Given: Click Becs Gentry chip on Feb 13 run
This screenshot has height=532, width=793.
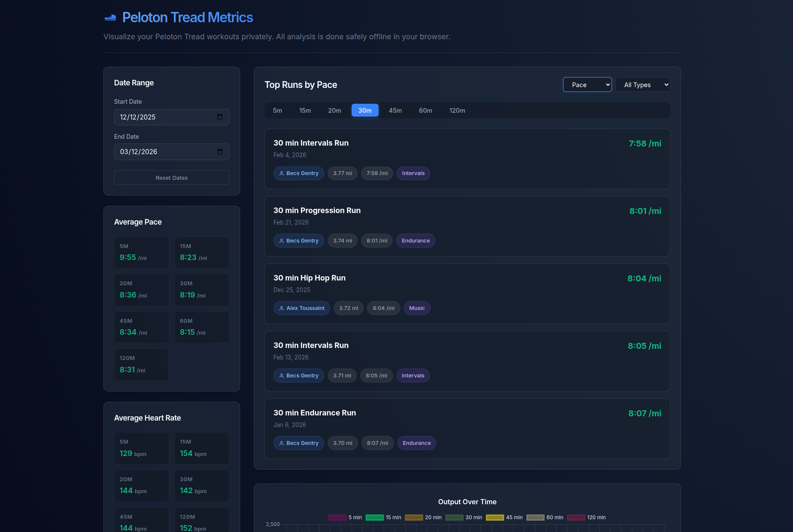Looking at the screenshot, I should (299, 376).
